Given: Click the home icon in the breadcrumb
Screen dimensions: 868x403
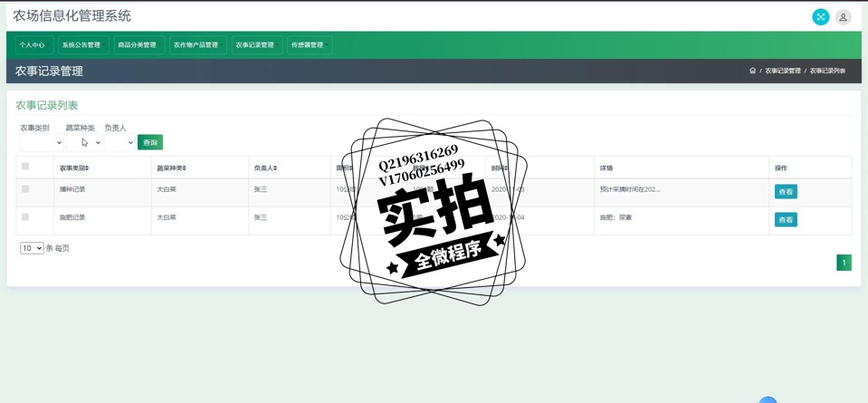Looking at the screenshot, I should 752,71.
